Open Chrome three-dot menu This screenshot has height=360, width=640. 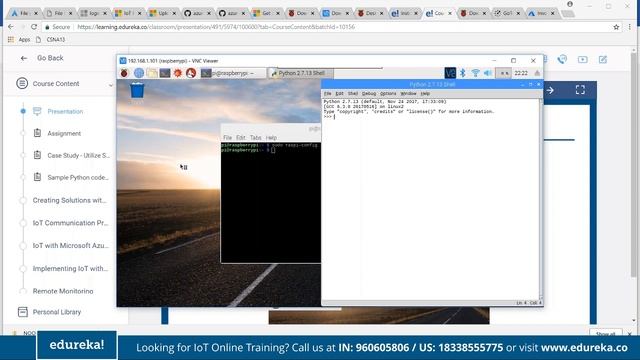629,27
